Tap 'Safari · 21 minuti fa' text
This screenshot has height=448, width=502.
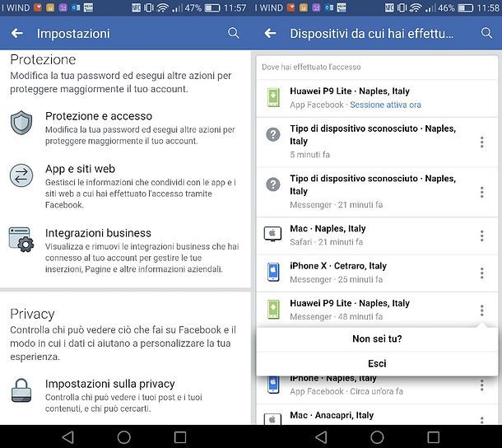[x=326, y=242]
